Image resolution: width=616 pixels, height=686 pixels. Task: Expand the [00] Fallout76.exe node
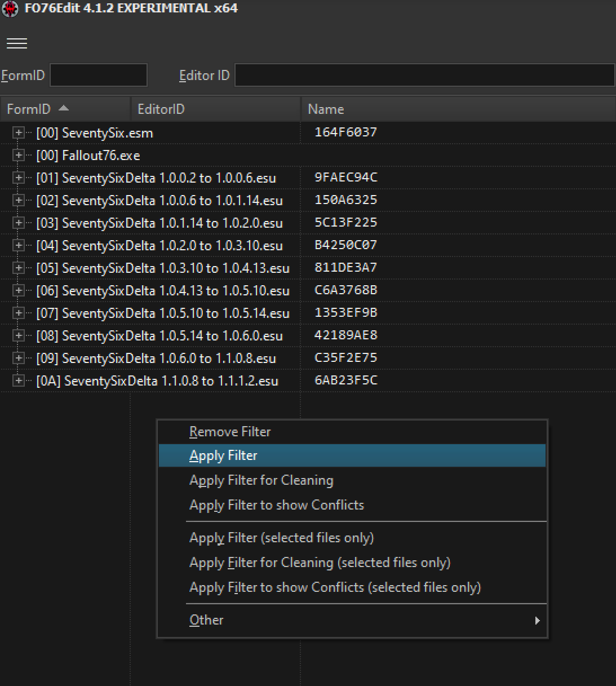19,155
